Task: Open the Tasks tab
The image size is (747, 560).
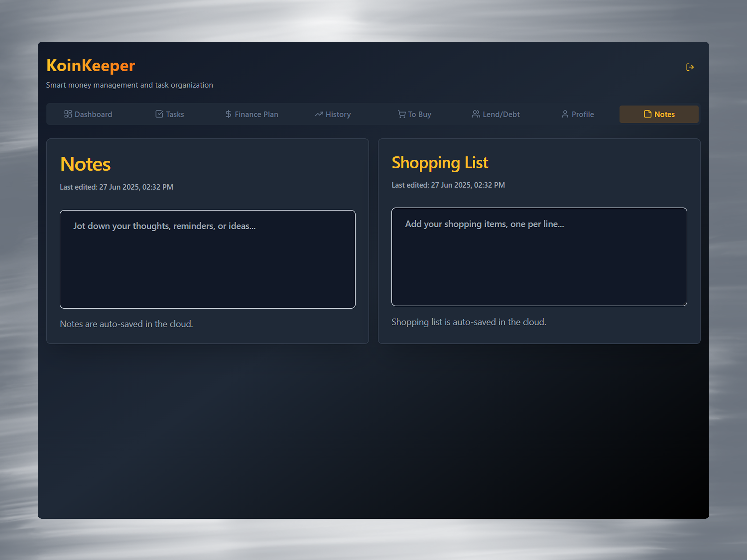Action: pos(170,114)
